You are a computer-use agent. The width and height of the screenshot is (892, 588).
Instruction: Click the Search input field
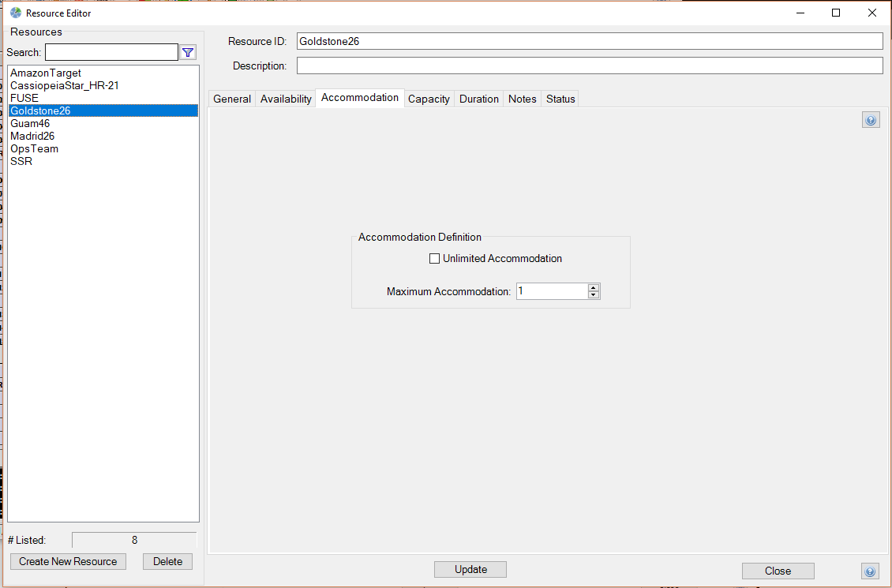pyautogui.click(x=111, y=53)
